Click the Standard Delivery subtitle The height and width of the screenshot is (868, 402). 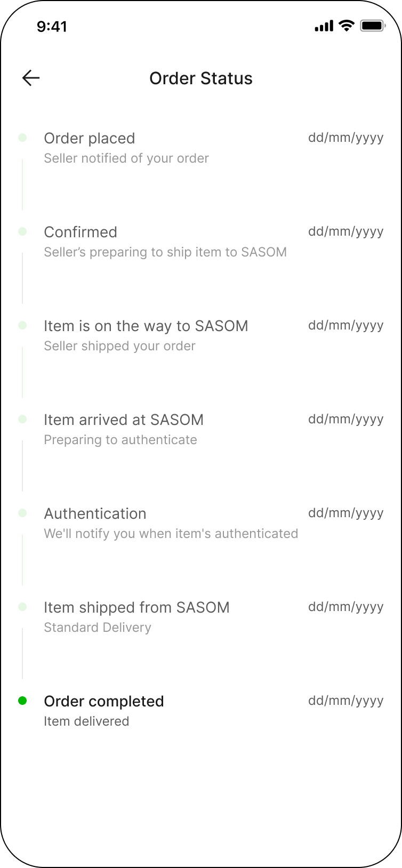[98, 628]
